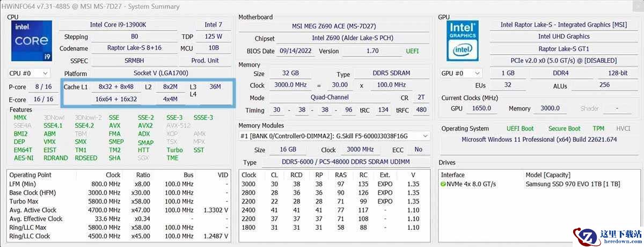Click the 1.70 BIOS version field

pos(372,51)
